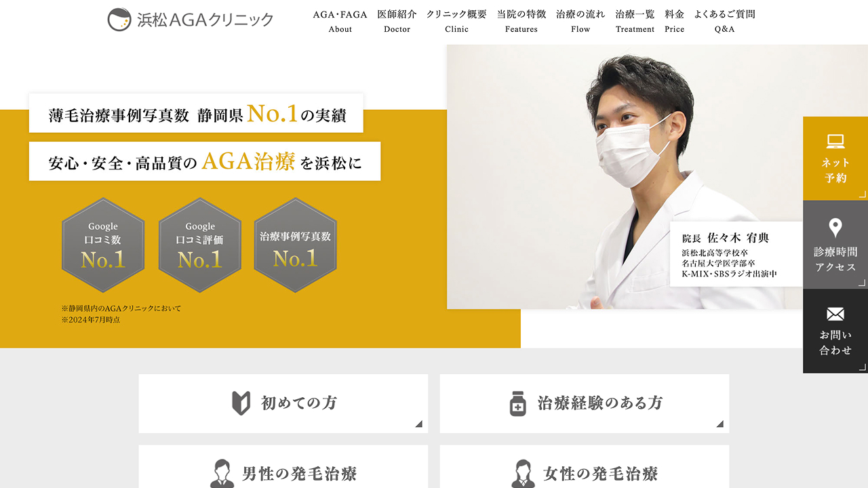Screen dimensions: 868x488
Task: Expand the triangle arrow on 初めての方 card
Action: tap(419, 424)
